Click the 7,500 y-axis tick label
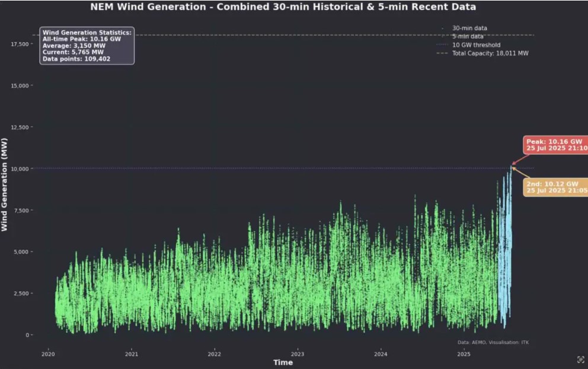Viewport: 588px width, 369px height. 21,211
